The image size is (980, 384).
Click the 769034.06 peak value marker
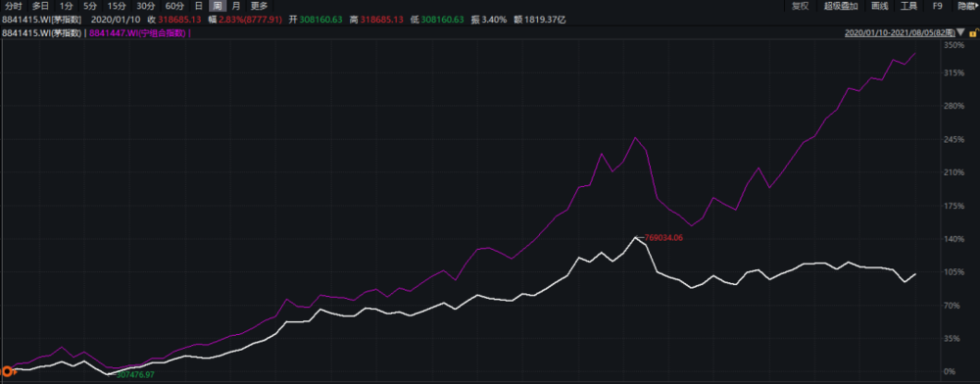tap(663, 238)
